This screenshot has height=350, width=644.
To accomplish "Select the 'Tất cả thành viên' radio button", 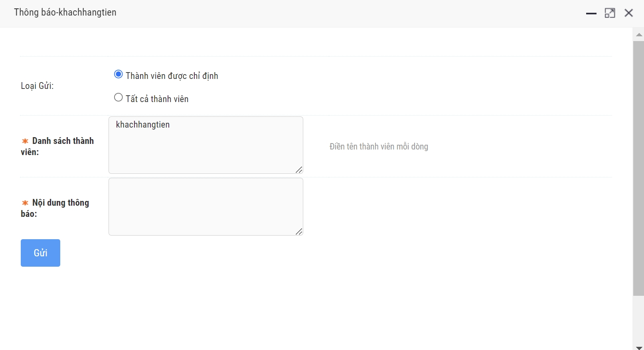I will coord(119,98).
